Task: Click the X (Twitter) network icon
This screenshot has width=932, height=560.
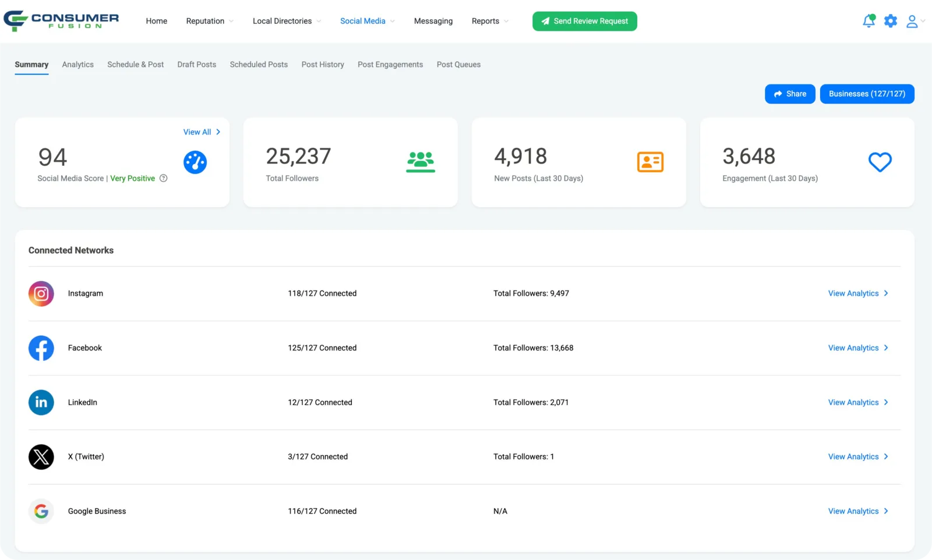Action: pos(41,457)
